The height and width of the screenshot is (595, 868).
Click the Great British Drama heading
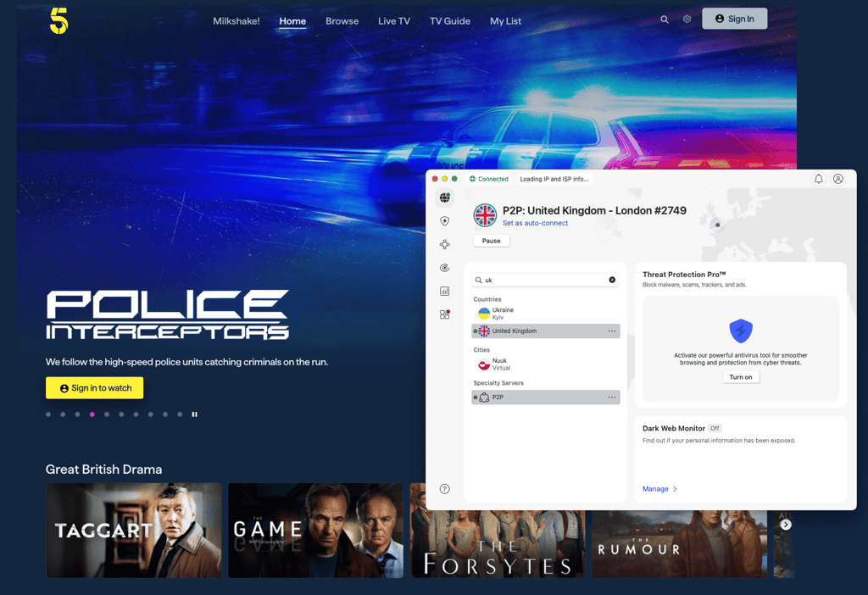tap(104, 470)
